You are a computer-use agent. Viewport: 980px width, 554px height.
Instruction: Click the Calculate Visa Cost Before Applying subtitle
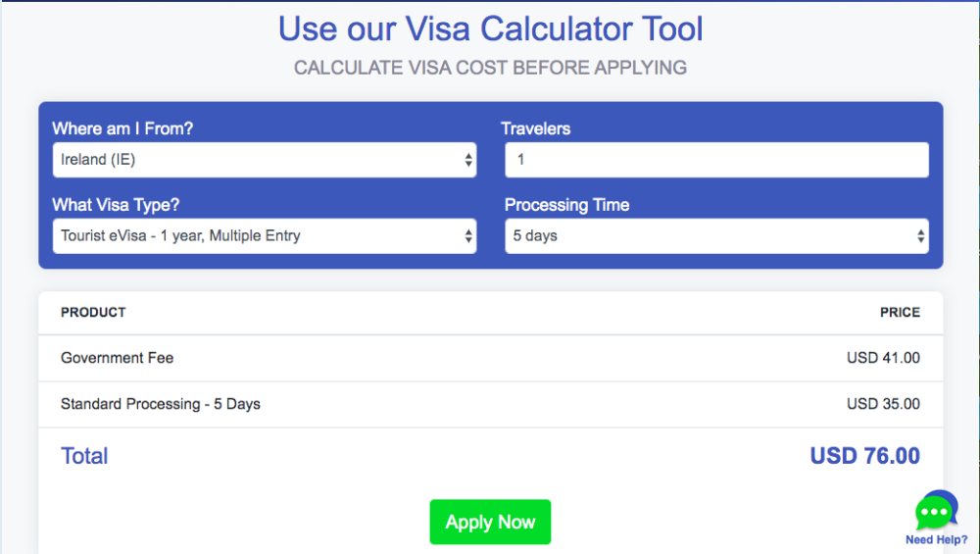click(x=491, y=68)
